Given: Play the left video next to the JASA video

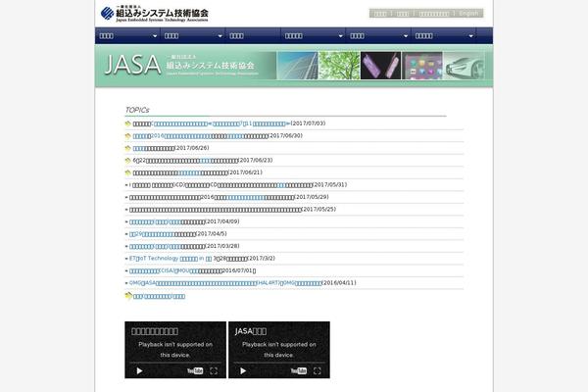Looking at the screenshot, I should 139,371.
